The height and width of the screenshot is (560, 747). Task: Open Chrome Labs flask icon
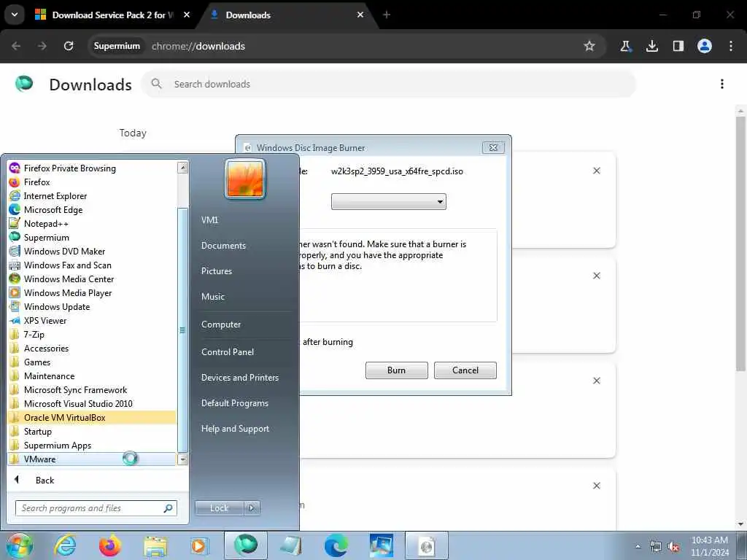pos(625,46)
